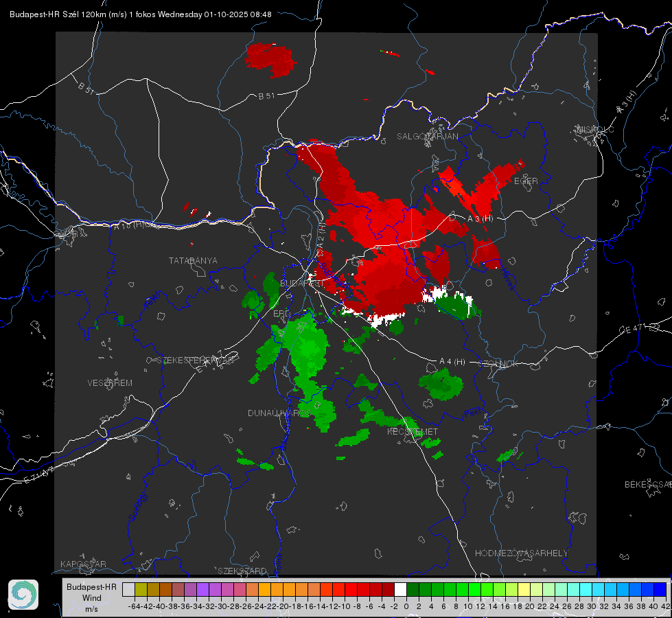Click the green echo patch left of SZOLNOK

coord(441,384)
